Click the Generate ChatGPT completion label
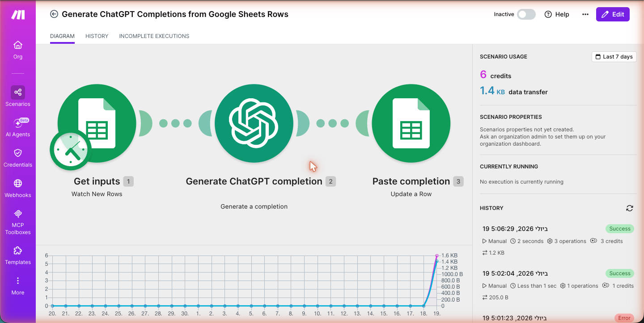Screen dimensions: 644x323 pyautogui.click(x=254, y=181)
